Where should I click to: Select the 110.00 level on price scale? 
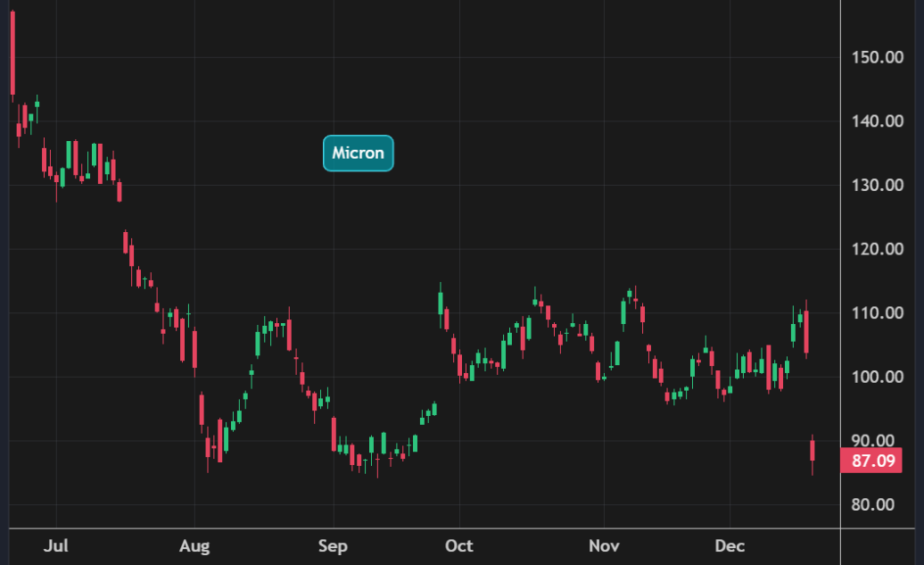(x=873, y=313)
